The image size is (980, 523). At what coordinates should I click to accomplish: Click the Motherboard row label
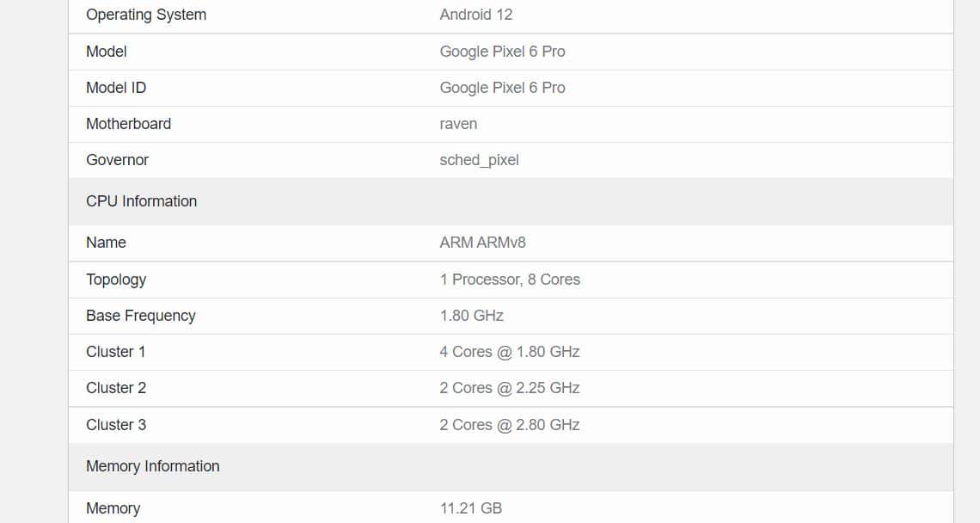pyautogui.click(x=128, y=124)
